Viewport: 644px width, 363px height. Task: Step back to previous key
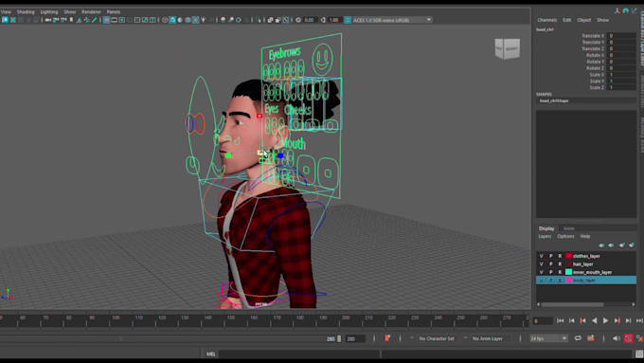tap(582, 320)
